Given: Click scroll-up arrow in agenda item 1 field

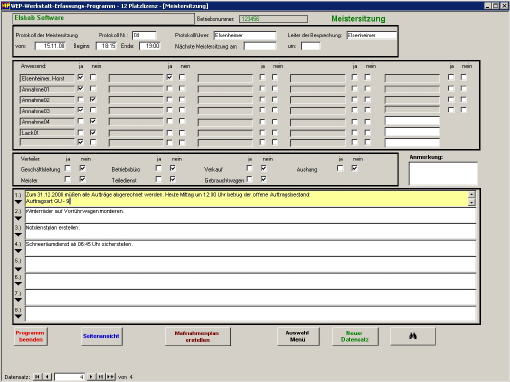Looking at the screenshot, I should (x=472, y=195).
